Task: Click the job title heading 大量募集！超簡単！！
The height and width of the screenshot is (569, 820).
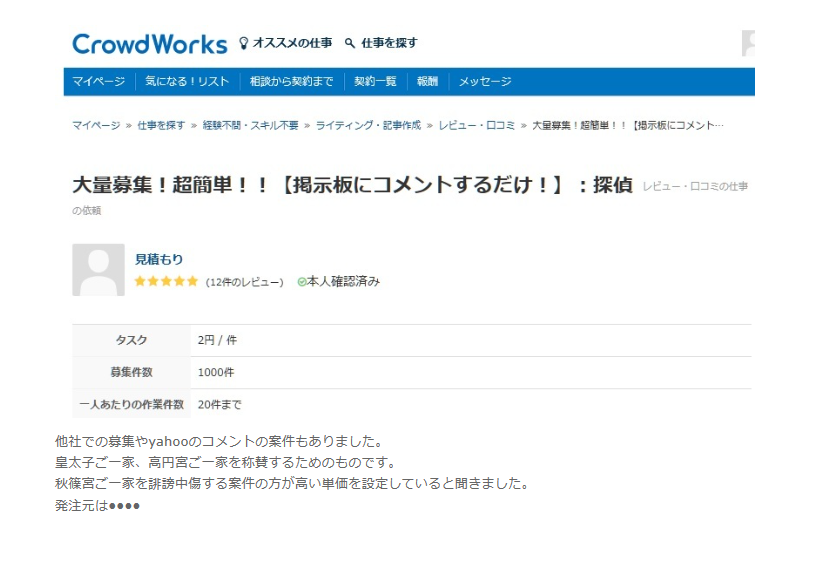Action: point(352,185)
